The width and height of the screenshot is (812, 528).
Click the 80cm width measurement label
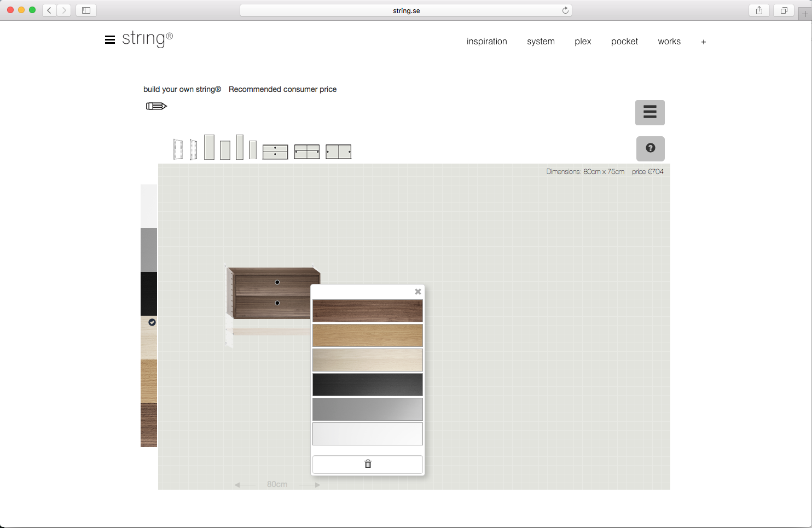click(277, 484)
